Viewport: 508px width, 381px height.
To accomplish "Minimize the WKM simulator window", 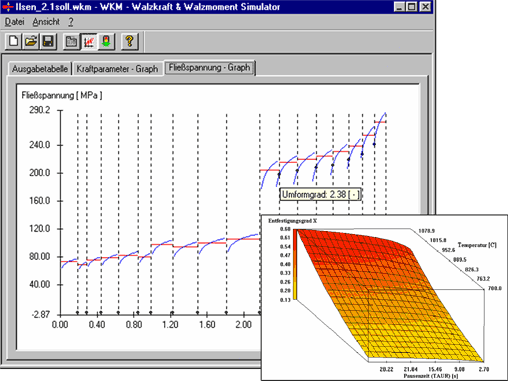I will [x=399, y=7].
